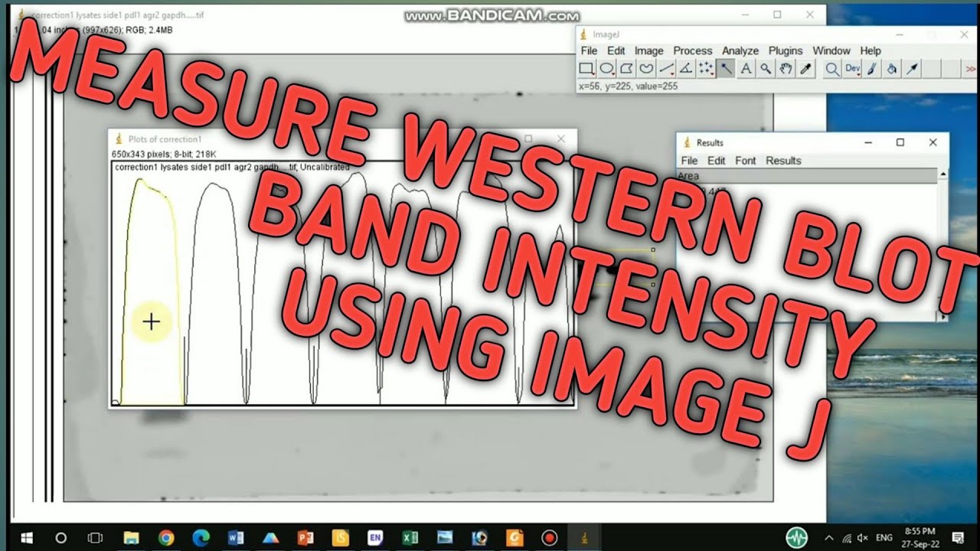Switch to ImageJ microscope icon on taskbar
Screen dimensions: 980x551
point(584,537)
